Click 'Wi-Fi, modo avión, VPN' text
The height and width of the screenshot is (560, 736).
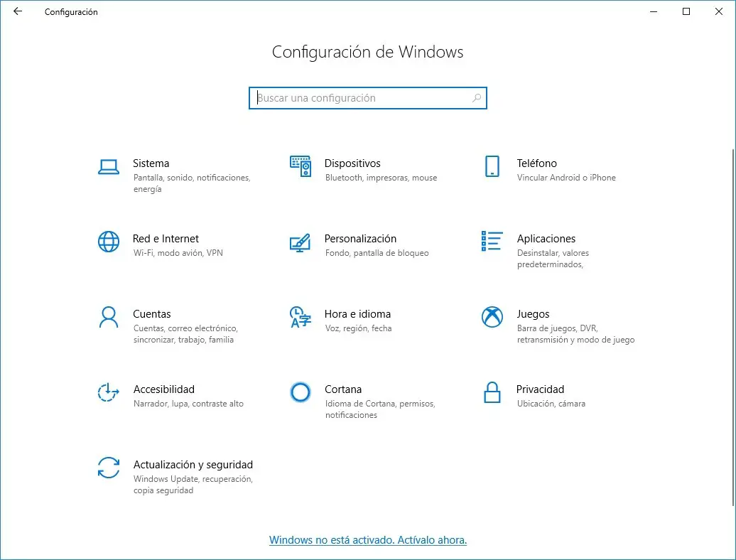pos(178,252)
